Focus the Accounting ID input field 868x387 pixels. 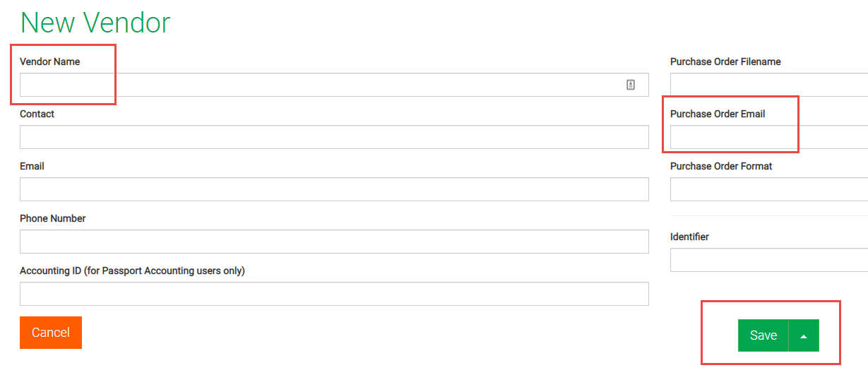click(333, 294)
